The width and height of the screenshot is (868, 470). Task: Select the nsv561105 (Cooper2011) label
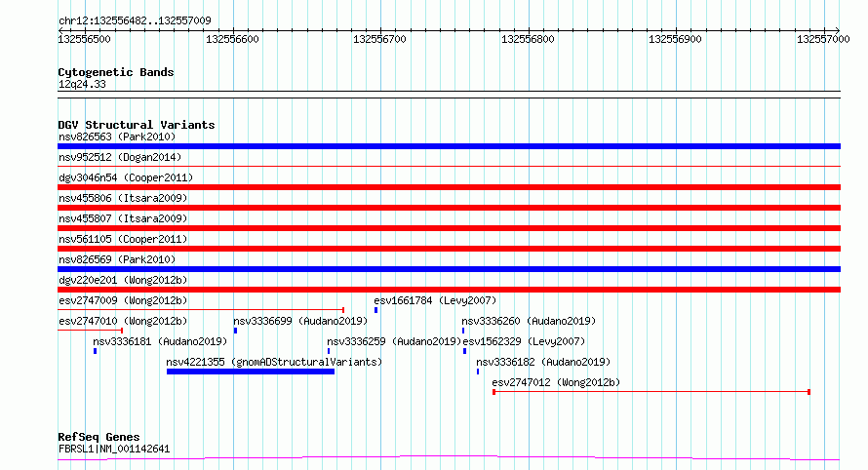[123, 239]
